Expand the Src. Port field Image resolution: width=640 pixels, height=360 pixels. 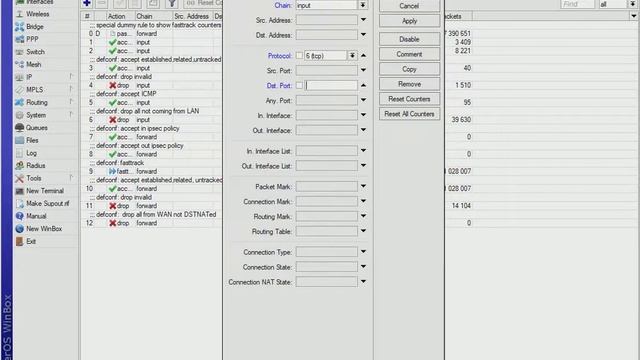pos(363,70)
